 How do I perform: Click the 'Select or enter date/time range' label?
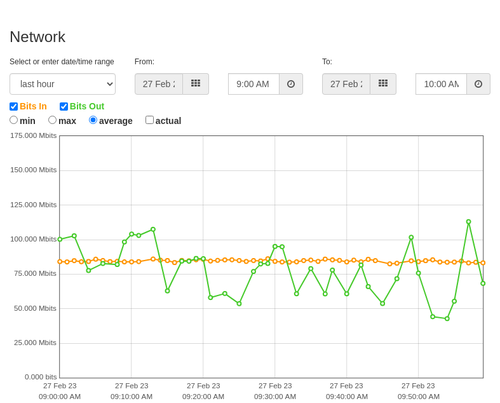click(x=62, y=62)
